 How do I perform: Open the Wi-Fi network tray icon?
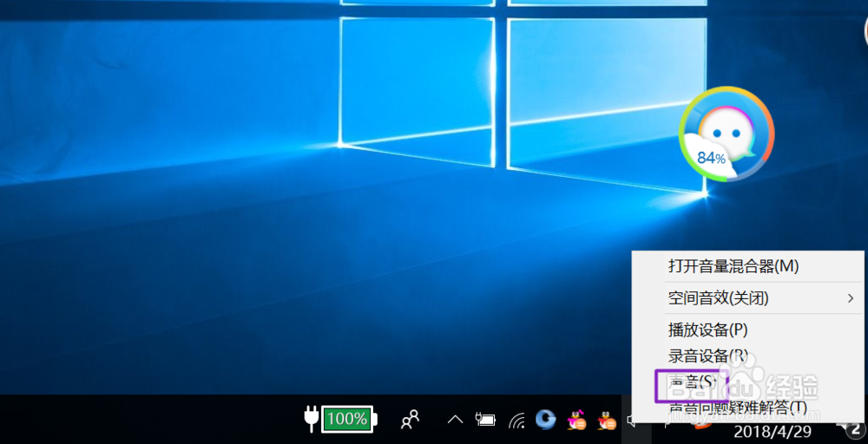point(517,421)
